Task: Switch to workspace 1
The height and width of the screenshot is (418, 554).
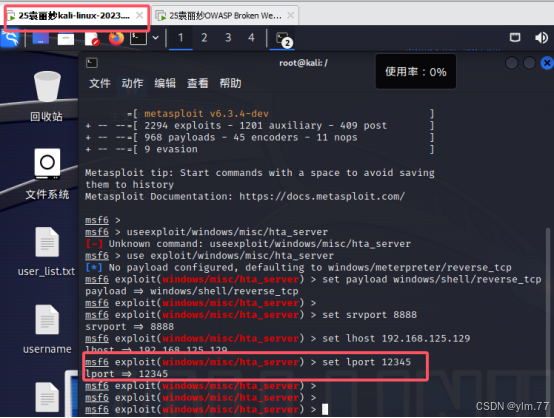Action: coord(181,37)
